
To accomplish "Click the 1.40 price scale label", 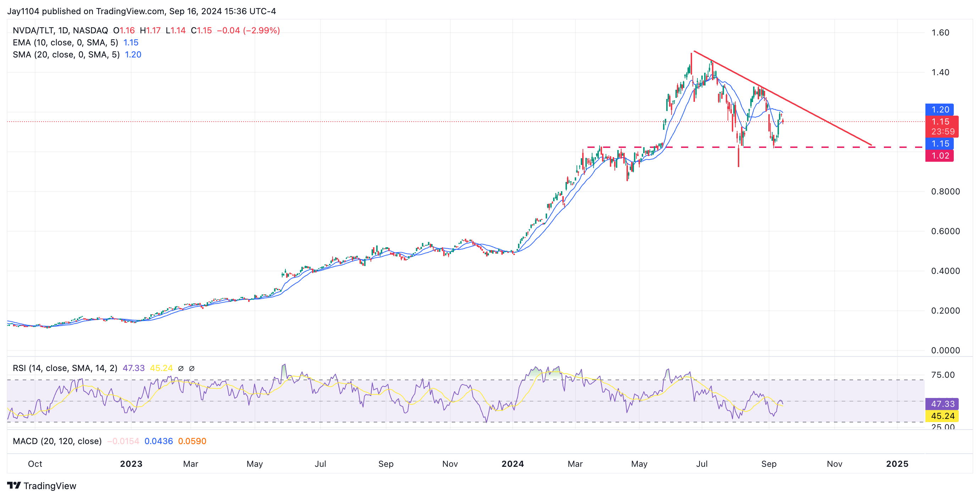I will pyautogui.click(x=940, y=72).
